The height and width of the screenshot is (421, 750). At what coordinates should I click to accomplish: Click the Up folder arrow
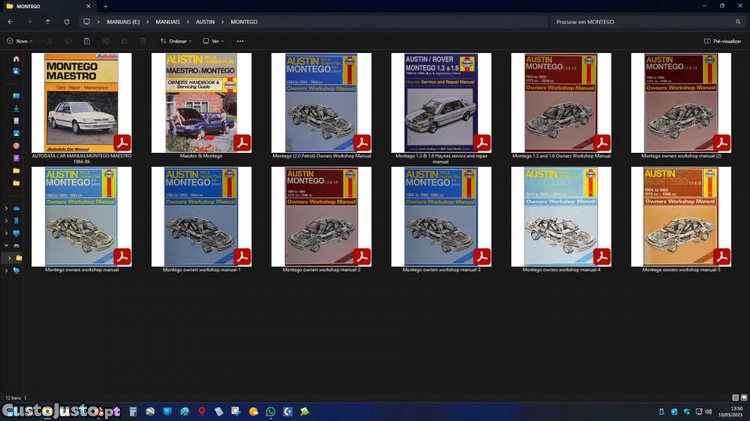tap(47, 21)
